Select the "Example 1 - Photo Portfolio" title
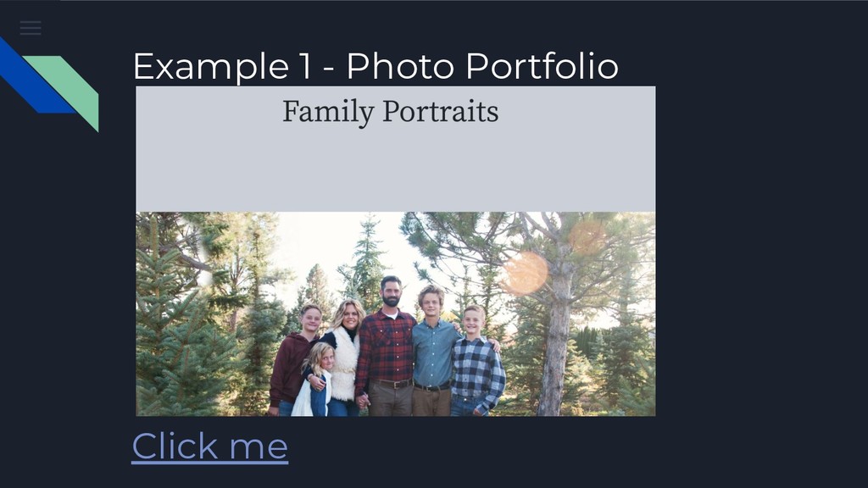The image size is (868, 488). tap(376, 66)
